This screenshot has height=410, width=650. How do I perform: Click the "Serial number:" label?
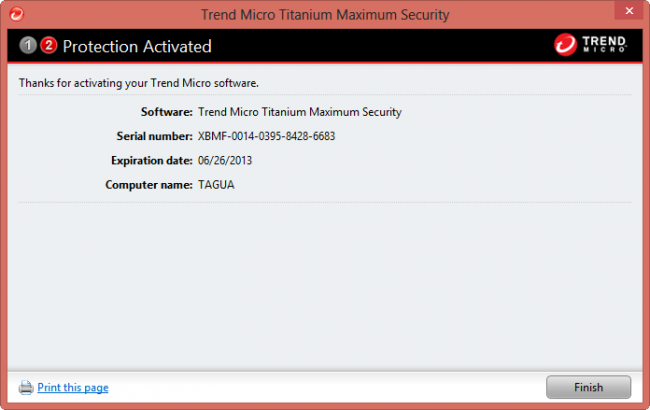coord(154,136)
